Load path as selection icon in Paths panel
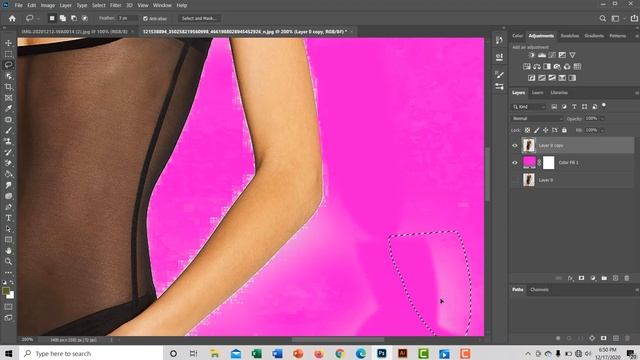 point(580,338)
